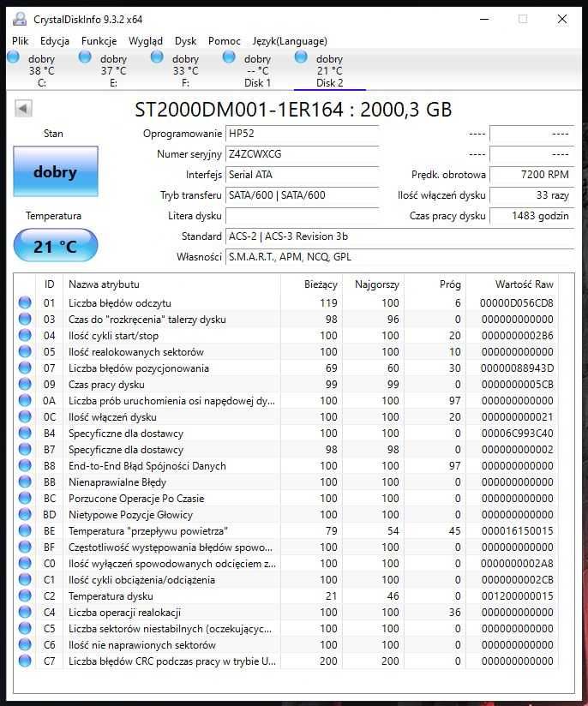Click the status orb for attribute 0A
This screenshot has width=588, height=706.
(25, 400)
